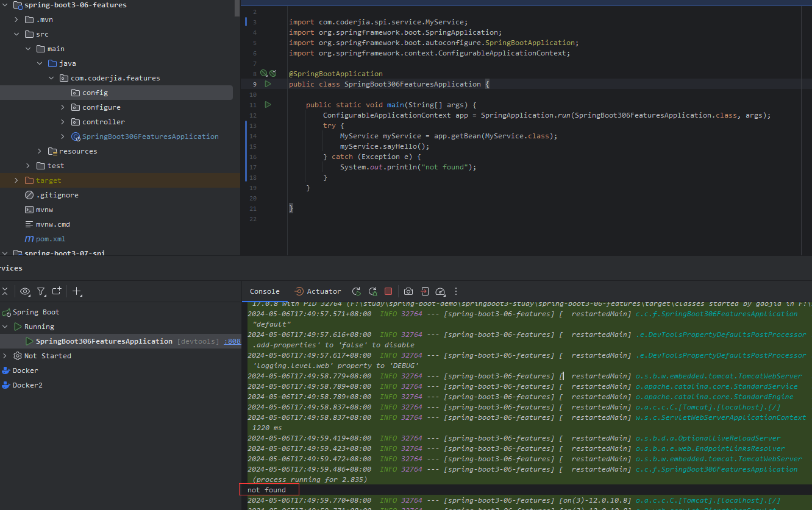
Task: Expand the Not Started group
Action: click(5, 355)
